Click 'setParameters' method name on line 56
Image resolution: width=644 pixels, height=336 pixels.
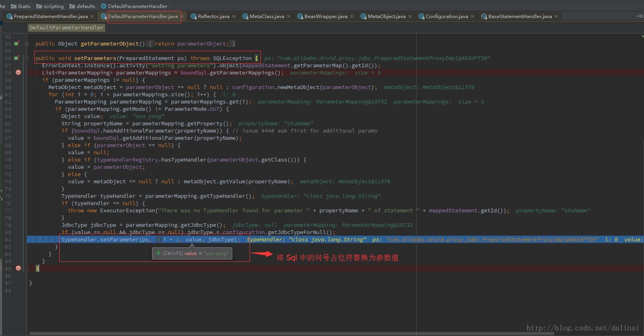tap(95, 58)
